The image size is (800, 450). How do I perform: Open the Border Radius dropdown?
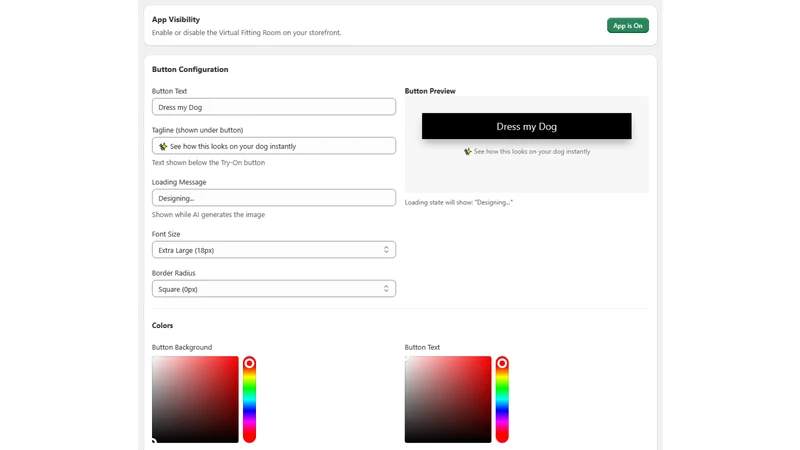(273, 289)
